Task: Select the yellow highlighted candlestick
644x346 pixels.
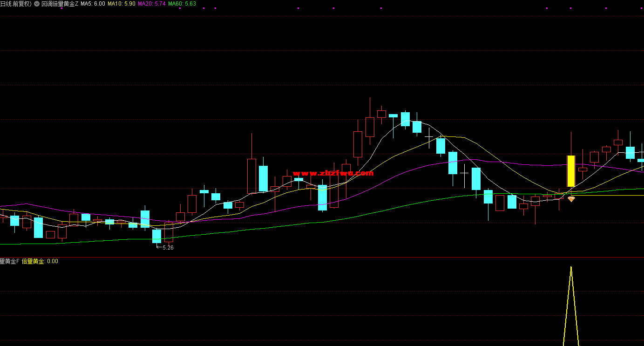Action: click(571, 171)
